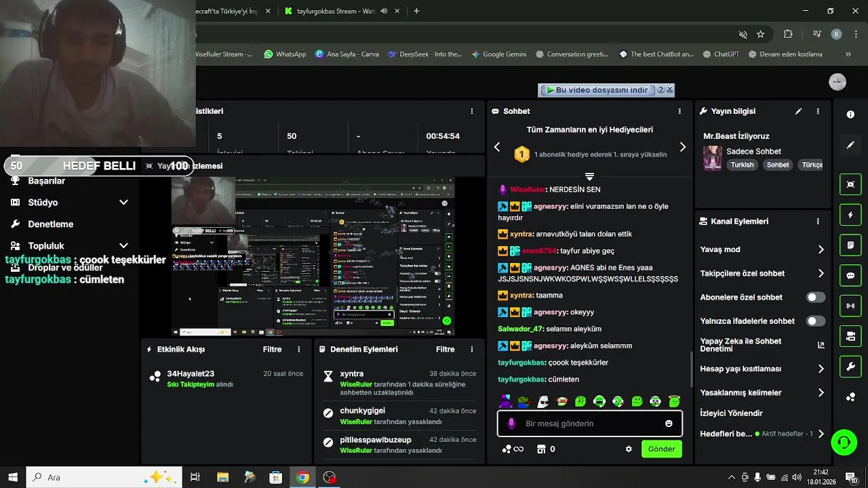Click the shop icon below chat input
This screenshot has width=868, height=488.
(x=541, y=449)
